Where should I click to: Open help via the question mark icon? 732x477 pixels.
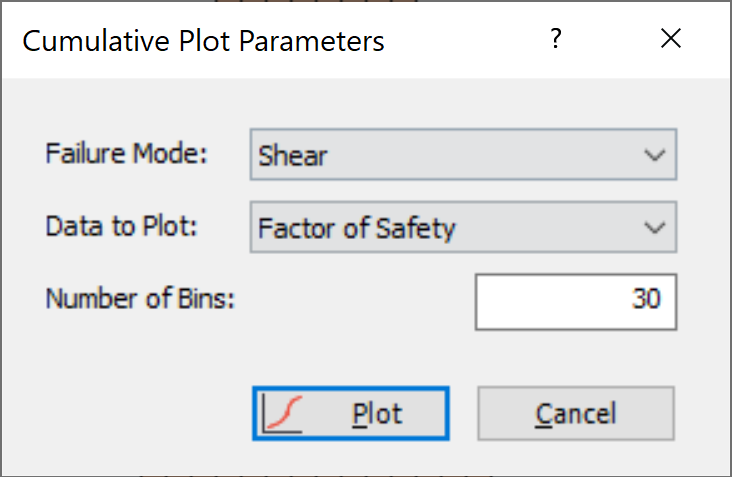(556, 38)
